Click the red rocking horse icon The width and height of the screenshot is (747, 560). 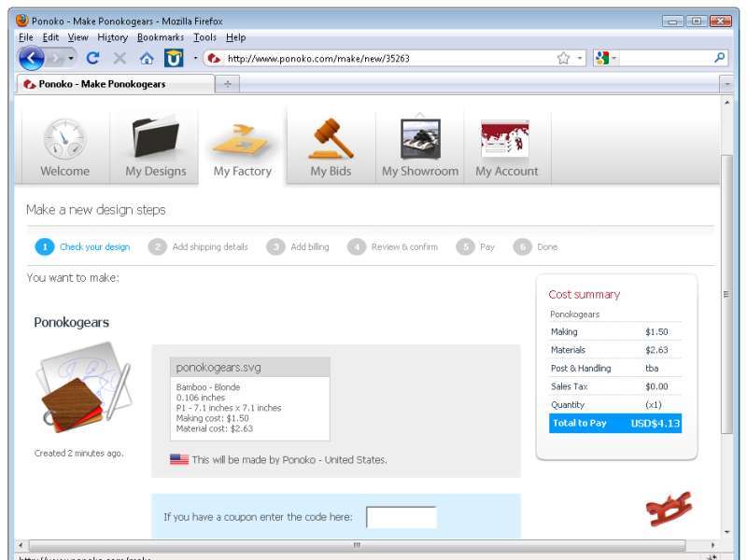[x=669, y=509]
